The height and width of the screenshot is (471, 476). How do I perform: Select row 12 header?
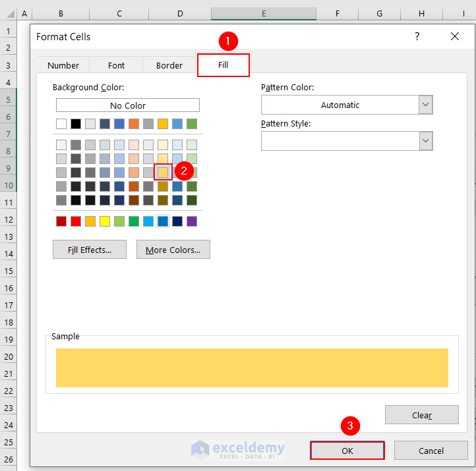9,219
